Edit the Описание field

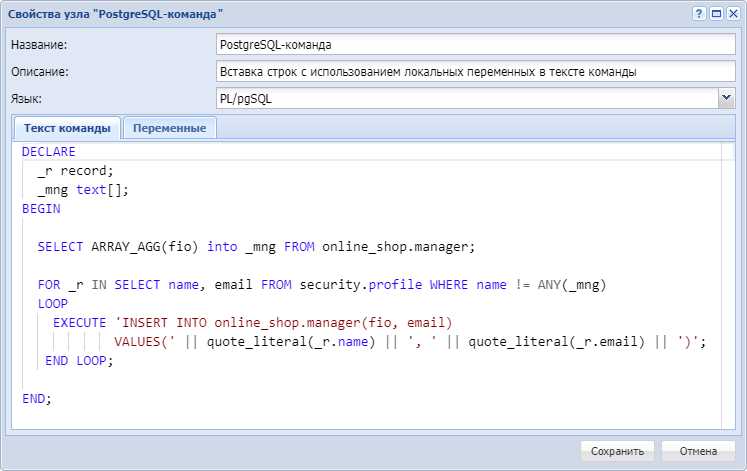click(x=475, y=72)
